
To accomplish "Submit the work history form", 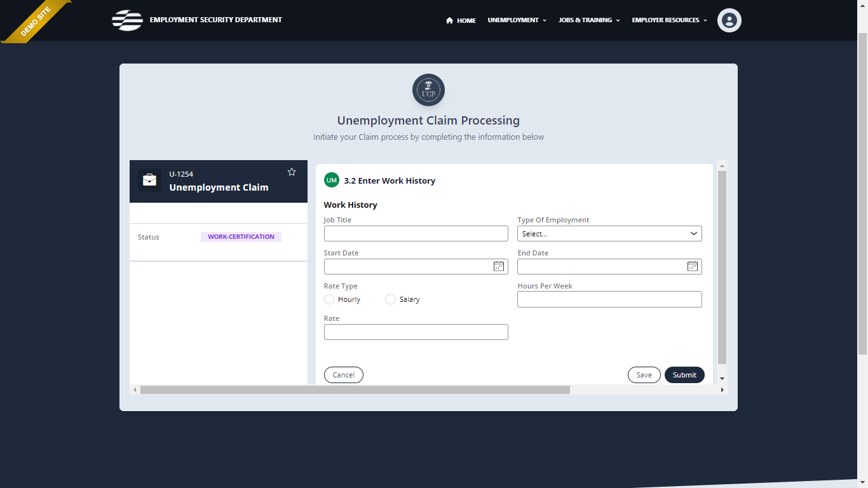I will 684,374.
